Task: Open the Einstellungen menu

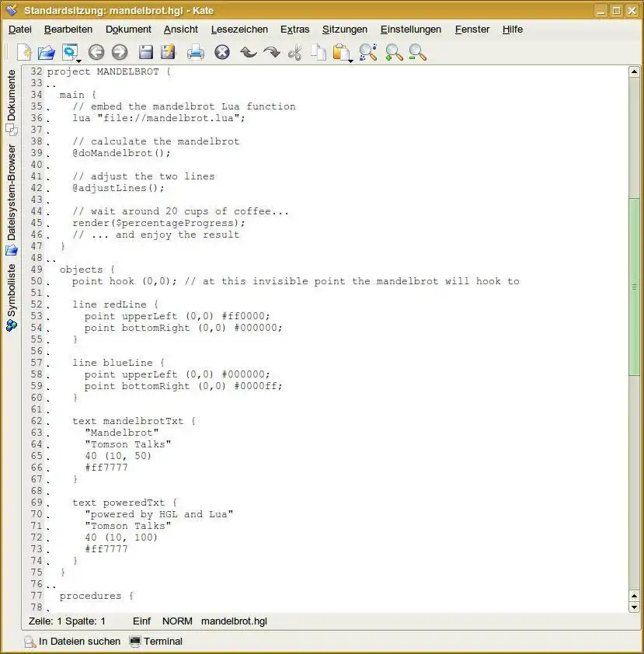Action: click(411, 30)
